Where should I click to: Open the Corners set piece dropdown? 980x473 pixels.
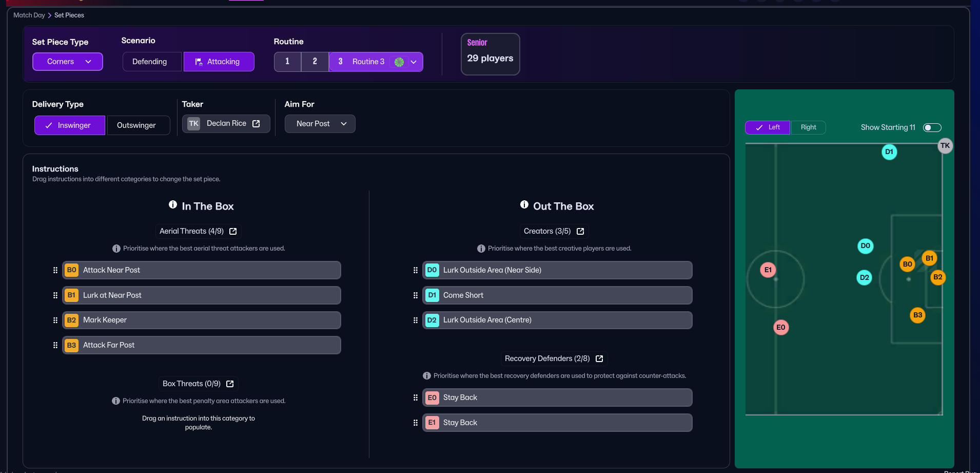tap(68, 62)
